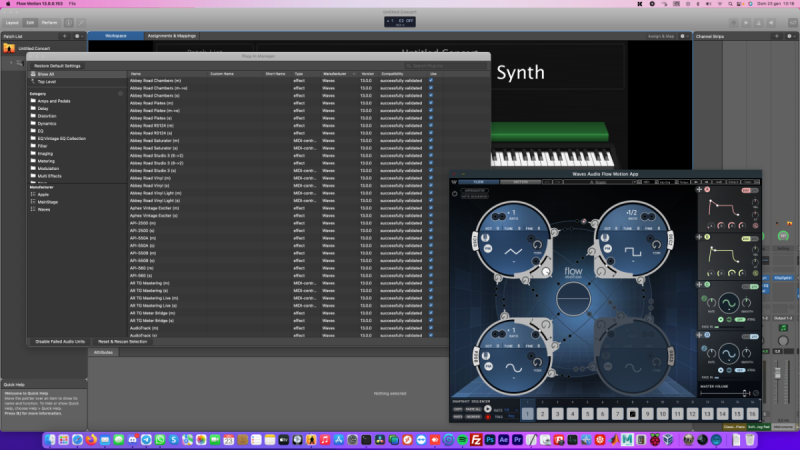Screen dimensions: 800x450
Task: Open the Finder icon in Dock
Action: pos(50,439)
